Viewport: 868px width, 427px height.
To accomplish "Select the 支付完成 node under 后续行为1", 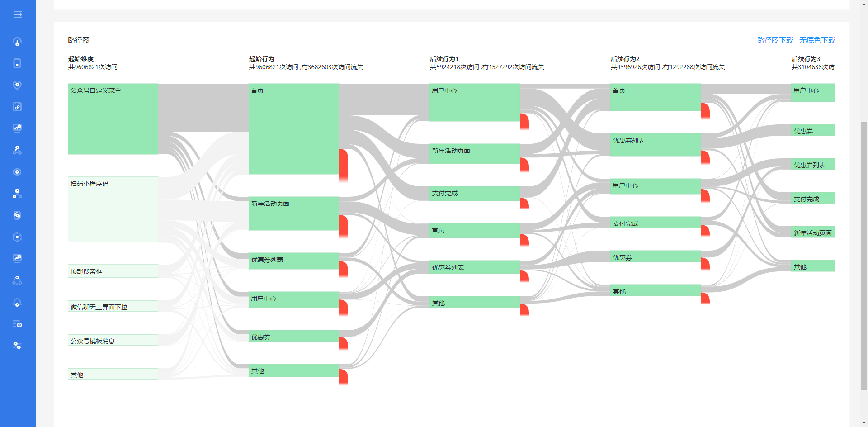I will (x=474, y=194).
